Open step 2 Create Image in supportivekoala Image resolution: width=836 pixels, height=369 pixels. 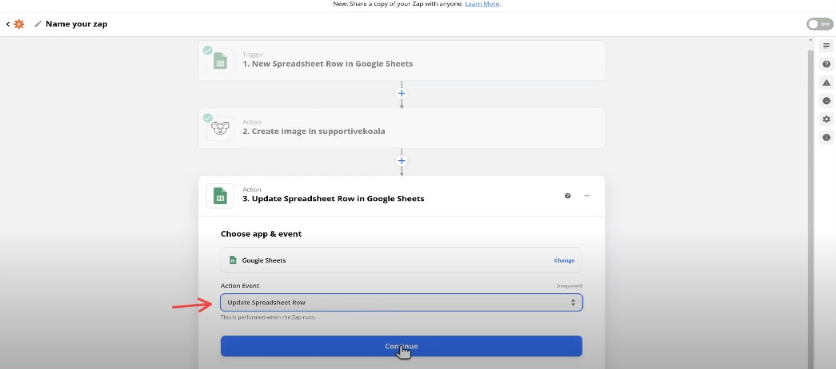(x=401, y=128)
